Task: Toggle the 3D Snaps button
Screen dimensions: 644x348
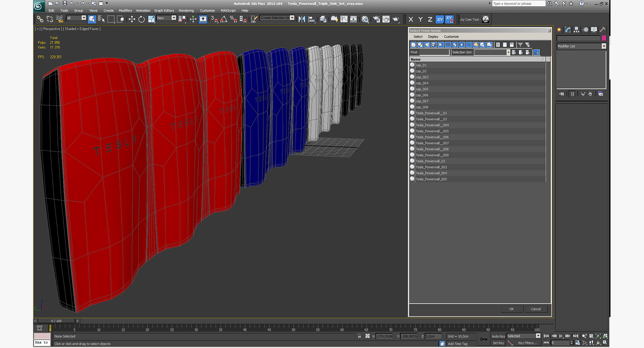Action: coord(214,19)
